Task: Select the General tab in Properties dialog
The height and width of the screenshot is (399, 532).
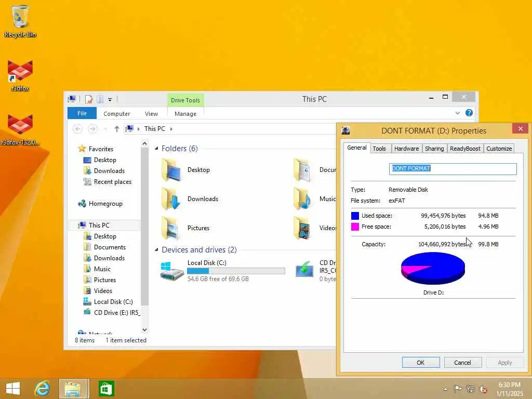Action: [356, 148]
